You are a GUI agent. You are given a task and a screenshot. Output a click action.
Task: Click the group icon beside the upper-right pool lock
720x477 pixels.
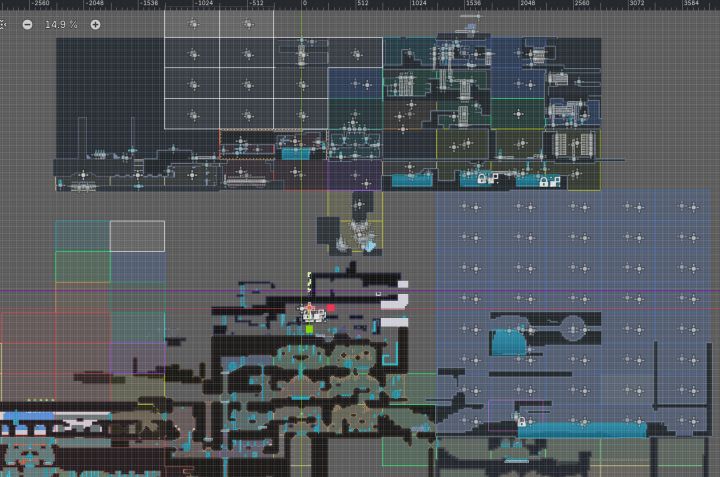(x=555, y=181)
